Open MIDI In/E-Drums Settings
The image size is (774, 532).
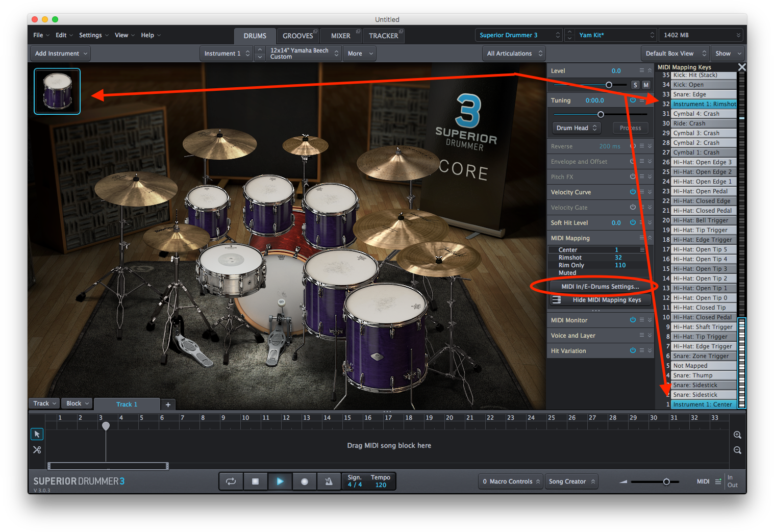pyautogui.click(x=600, y=287)
